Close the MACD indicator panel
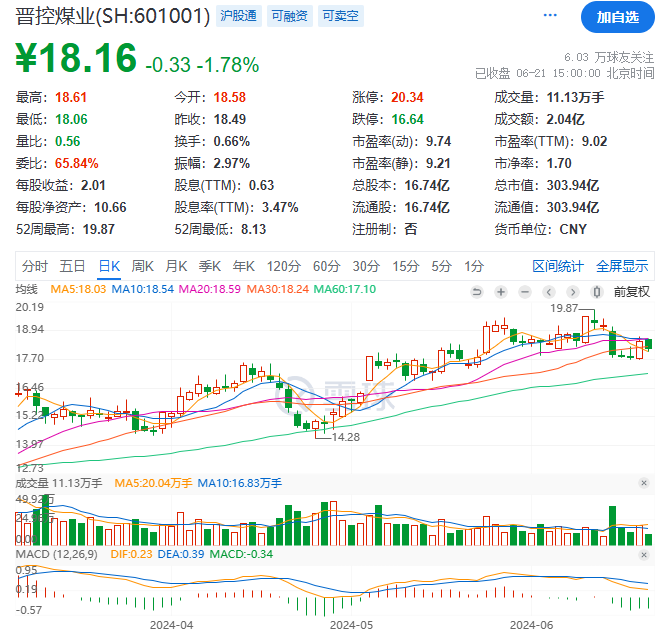This screenshot has width=668, height=636. 644,555
